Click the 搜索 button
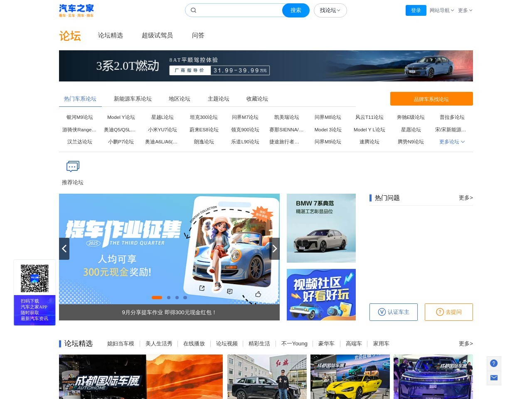Viewport: 532px width, 399px height. coord(296,10)
